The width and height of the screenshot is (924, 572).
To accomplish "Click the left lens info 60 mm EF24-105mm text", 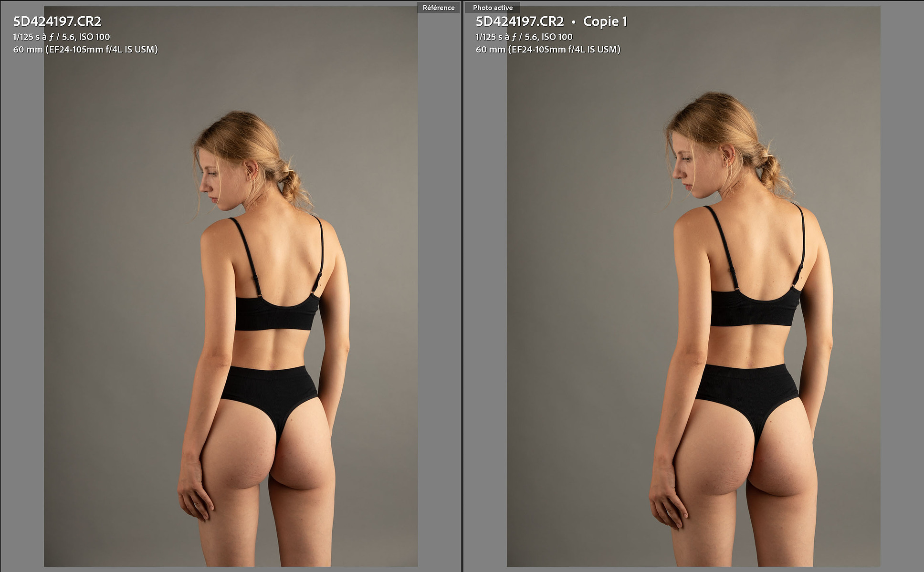I will (85, 49).
